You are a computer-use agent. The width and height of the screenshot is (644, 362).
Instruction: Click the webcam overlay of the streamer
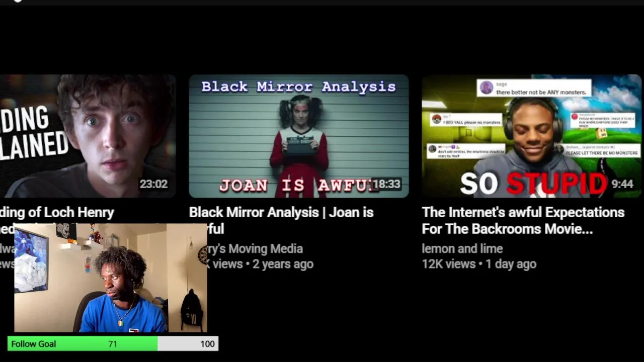[x=111, y=278]
